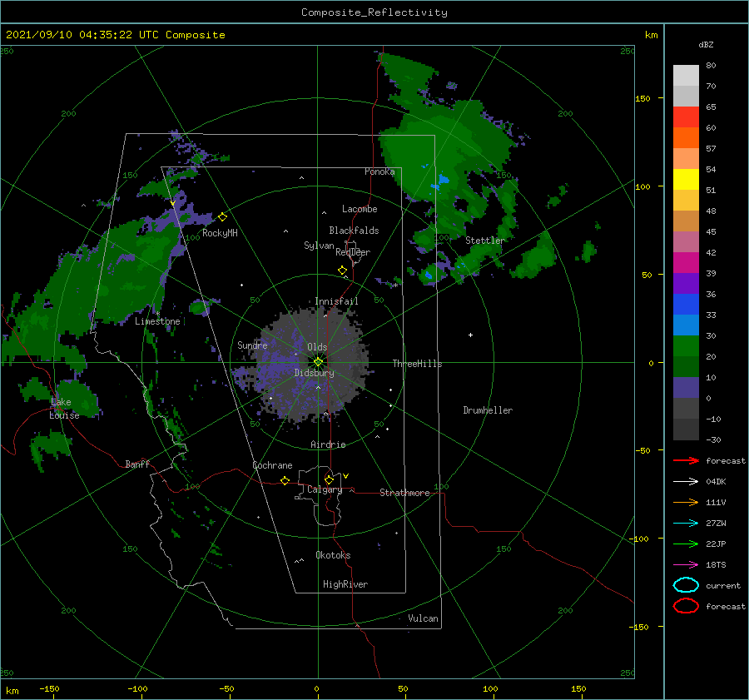
Task: Click the yellow diamond marker below Cochrane
Action: [x=285, y=480]
